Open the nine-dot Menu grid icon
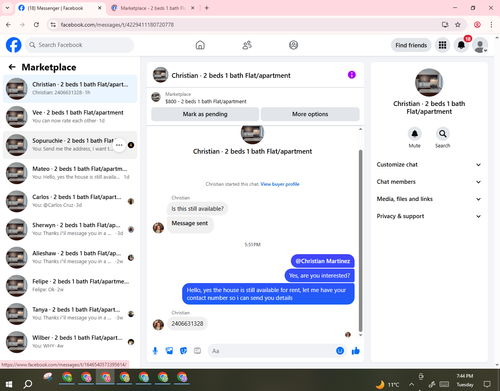The width and height of the screenshot is (500, 391). point(442,45)
